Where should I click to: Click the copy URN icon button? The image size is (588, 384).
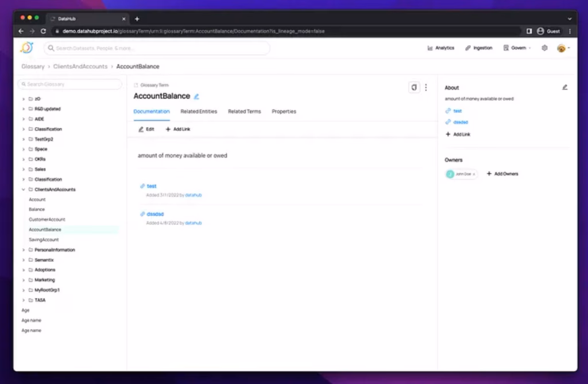click(x=413, y=87)
